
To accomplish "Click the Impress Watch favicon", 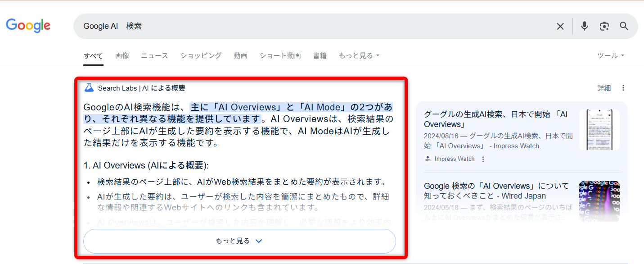I will click(428, 159).
